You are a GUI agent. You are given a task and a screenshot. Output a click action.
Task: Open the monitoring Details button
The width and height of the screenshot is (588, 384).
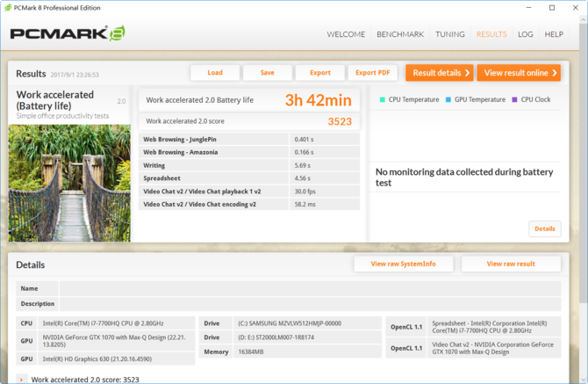coord(544,228)
